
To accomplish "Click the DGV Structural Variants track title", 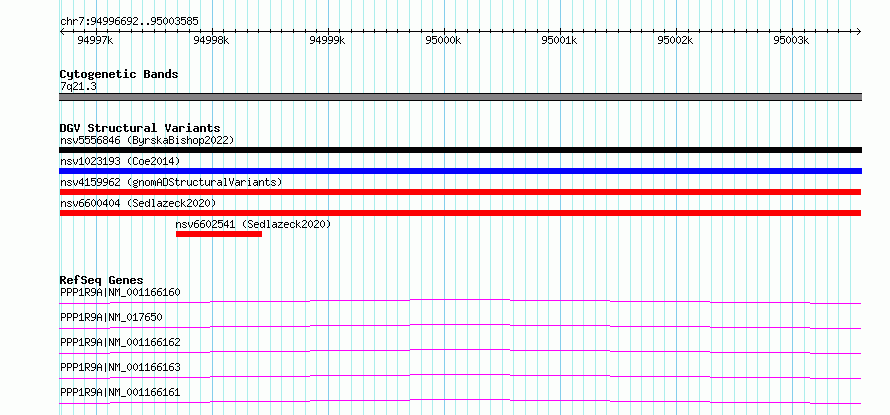I will (140, 128).
